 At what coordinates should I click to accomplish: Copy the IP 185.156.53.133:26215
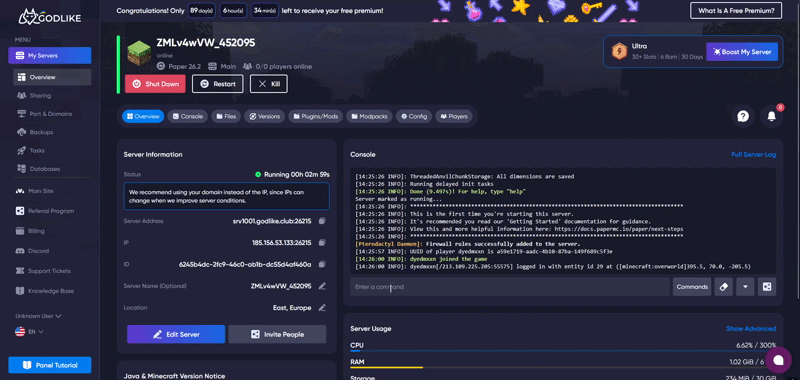tap(322, 243)
